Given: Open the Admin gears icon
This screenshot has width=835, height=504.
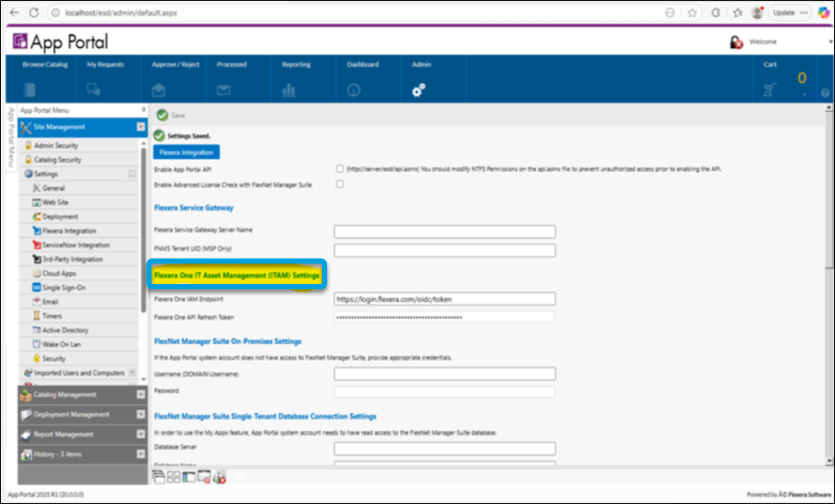Looking at the screenshot, I should tap(419, 90).
